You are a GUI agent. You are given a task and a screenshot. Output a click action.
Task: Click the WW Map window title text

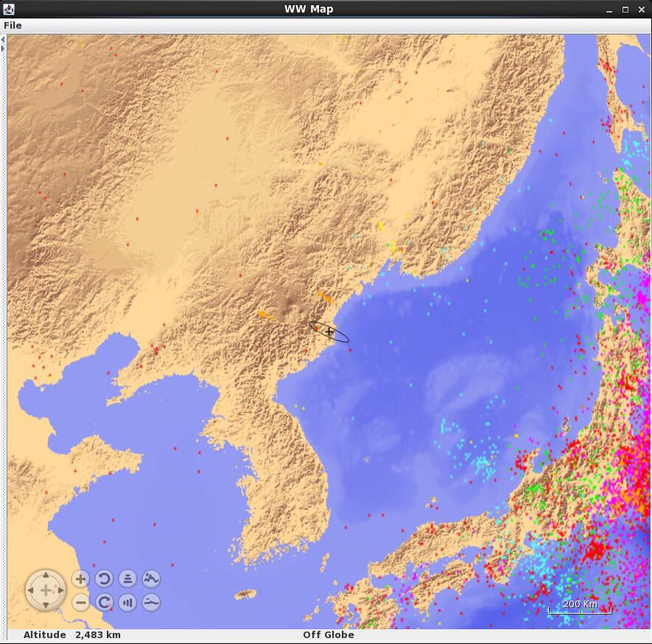pos(309,9)
